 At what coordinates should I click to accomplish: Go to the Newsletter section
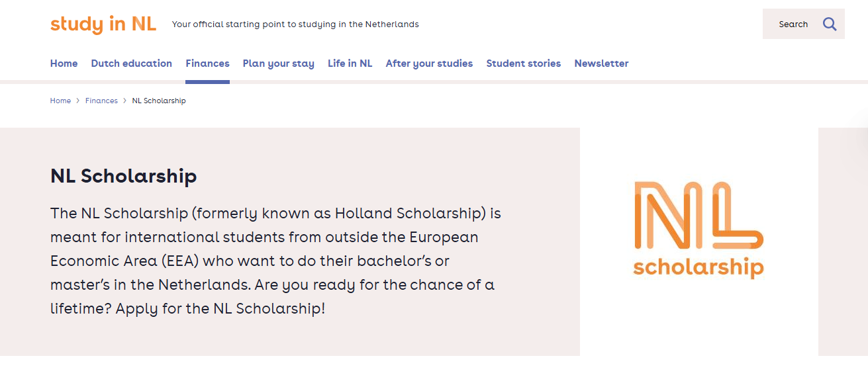tap(601, 64)
